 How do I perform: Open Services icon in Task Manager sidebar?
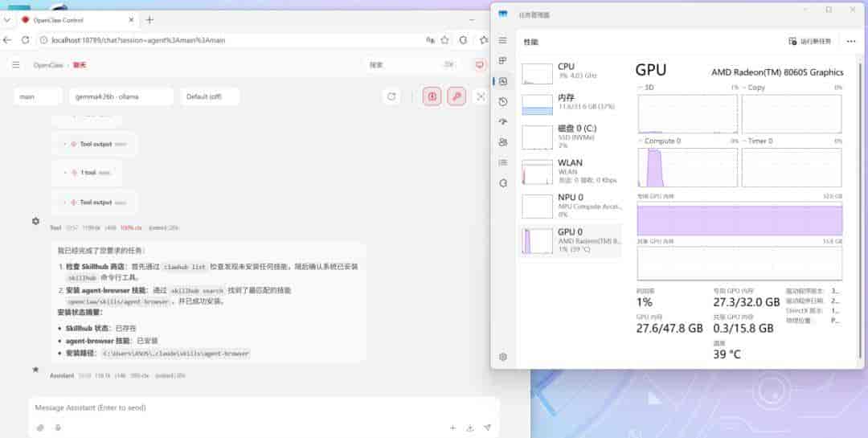click(502, 182)
